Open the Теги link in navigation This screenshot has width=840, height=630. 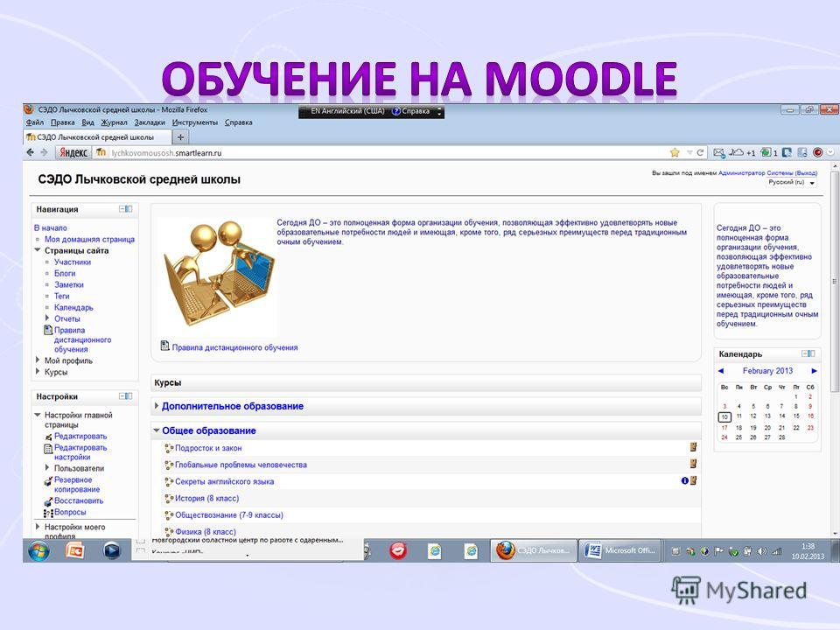coord(61,296)
